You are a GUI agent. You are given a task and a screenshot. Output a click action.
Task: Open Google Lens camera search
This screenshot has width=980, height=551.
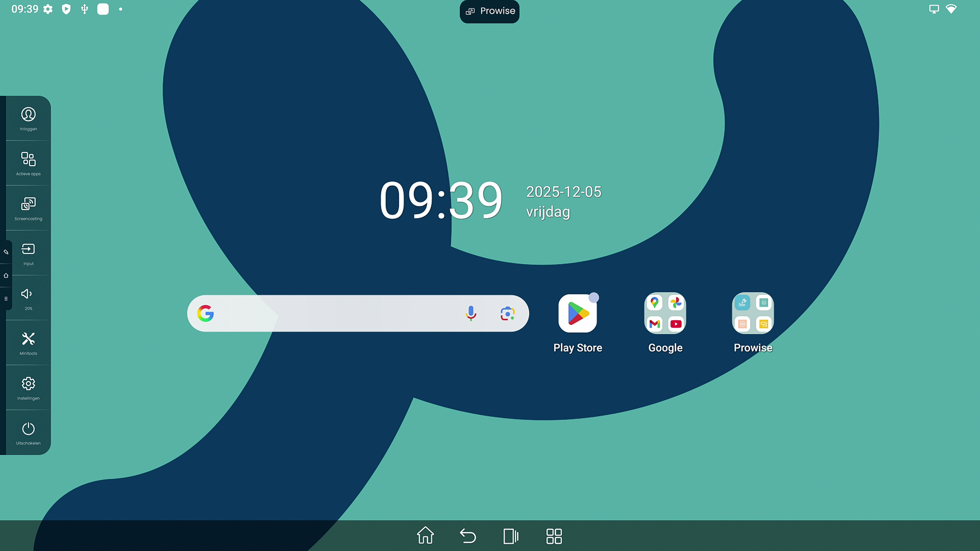pyautogui.click(x=508, y=313)
